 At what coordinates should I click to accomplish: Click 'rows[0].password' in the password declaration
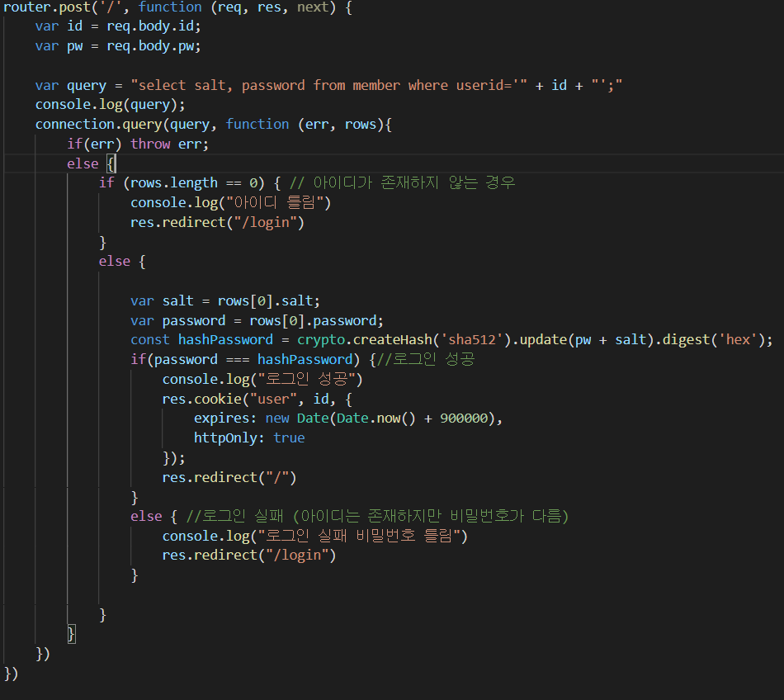point(313,320)
